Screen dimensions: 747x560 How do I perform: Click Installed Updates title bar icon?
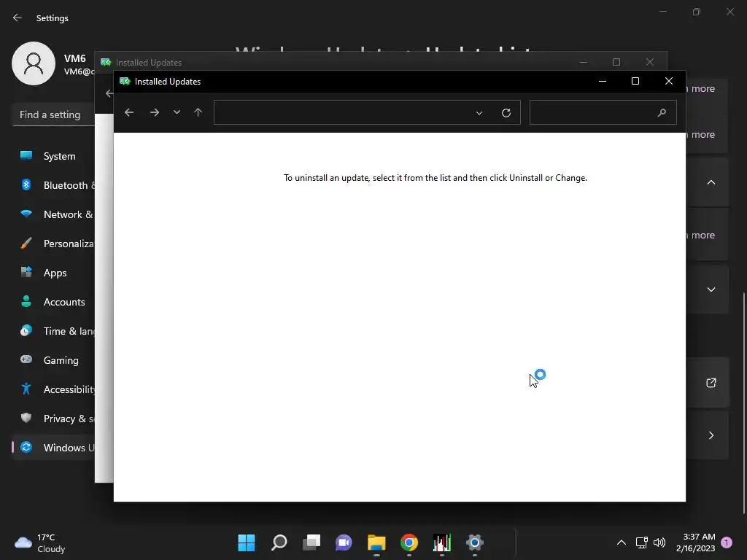point(125,82)
